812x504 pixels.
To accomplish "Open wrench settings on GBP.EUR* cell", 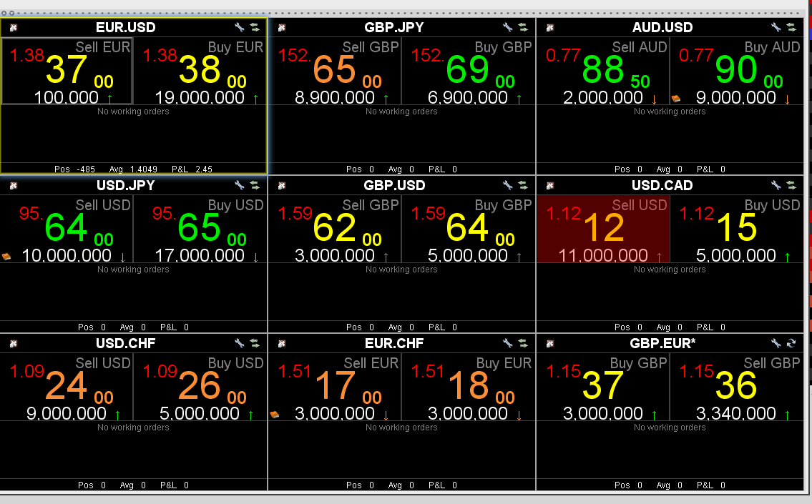I will pos(776,342).
